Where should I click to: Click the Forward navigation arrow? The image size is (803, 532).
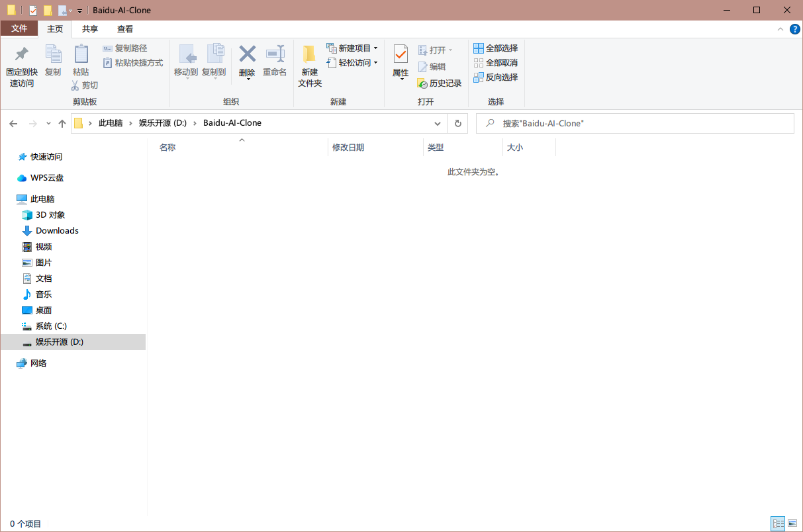click(33, 124)
